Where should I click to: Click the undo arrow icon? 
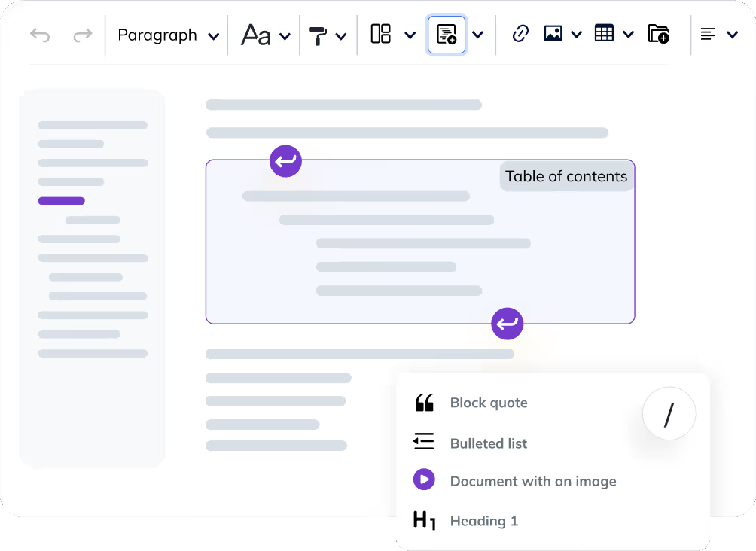(x=39, y=35)
